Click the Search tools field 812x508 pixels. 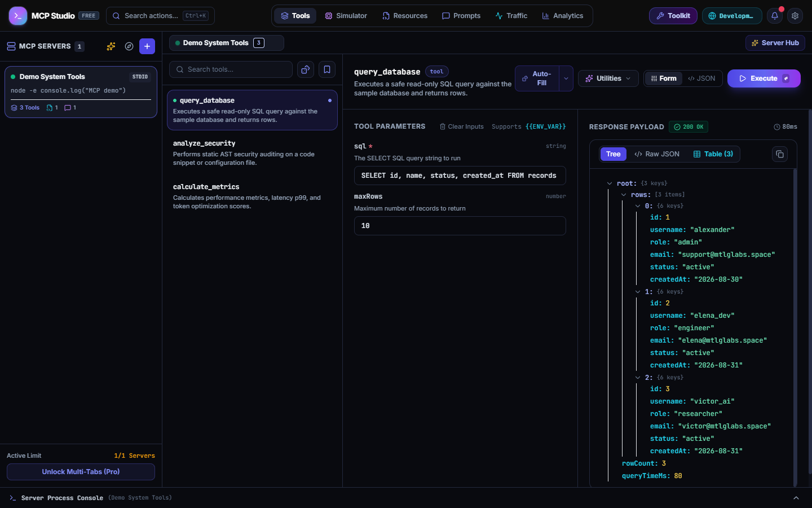[231, 69]
